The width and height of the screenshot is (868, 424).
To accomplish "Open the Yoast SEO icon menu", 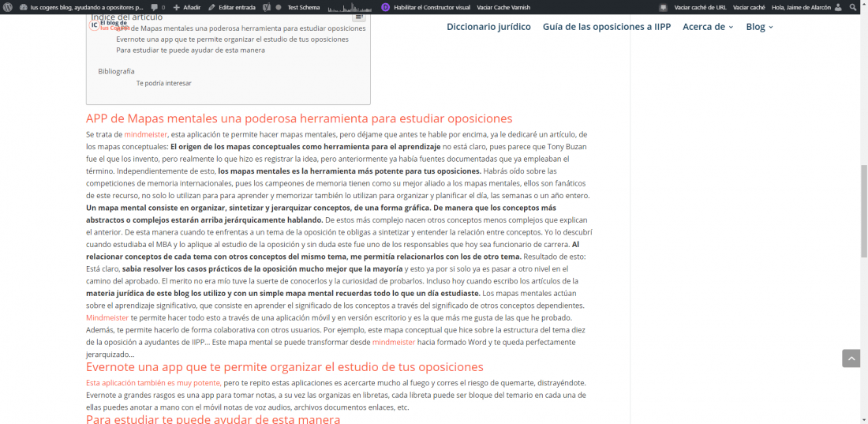I will click(267, 8).
